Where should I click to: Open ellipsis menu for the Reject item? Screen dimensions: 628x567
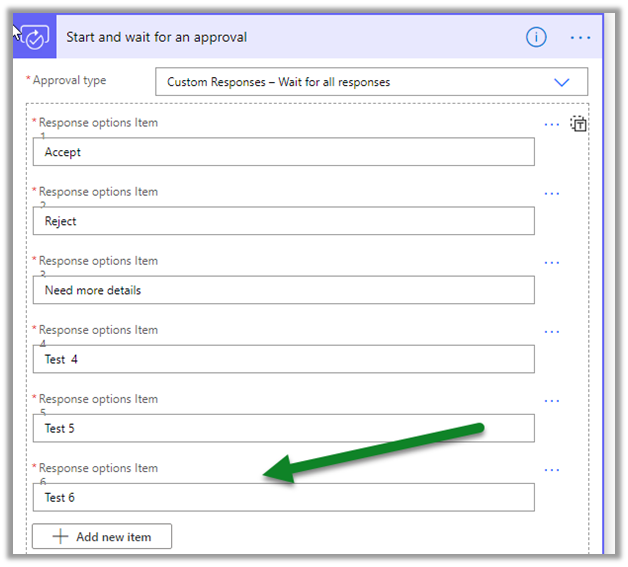(551, 194)
